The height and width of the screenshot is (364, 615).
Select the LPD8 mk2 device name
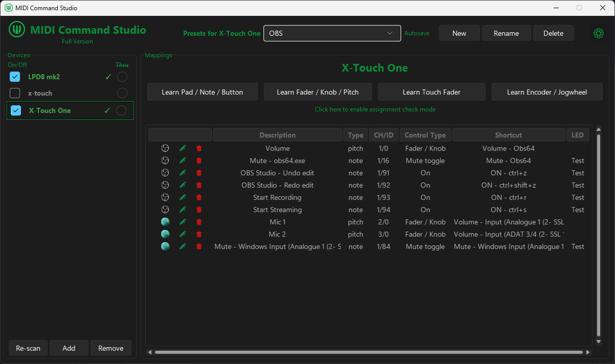tap(44, 77)
